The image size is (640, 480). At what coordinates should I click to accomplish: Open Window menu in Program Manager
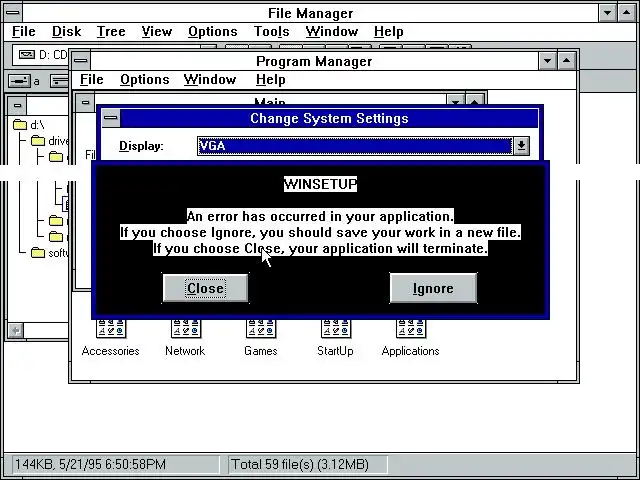coord(210,79)
